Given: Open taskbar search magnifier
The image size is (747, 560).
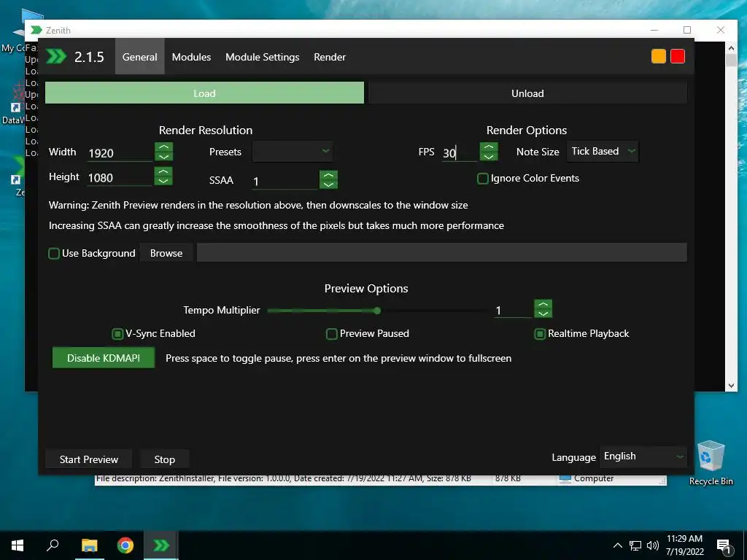Looking at the screenshot, I should click(53, 545).
